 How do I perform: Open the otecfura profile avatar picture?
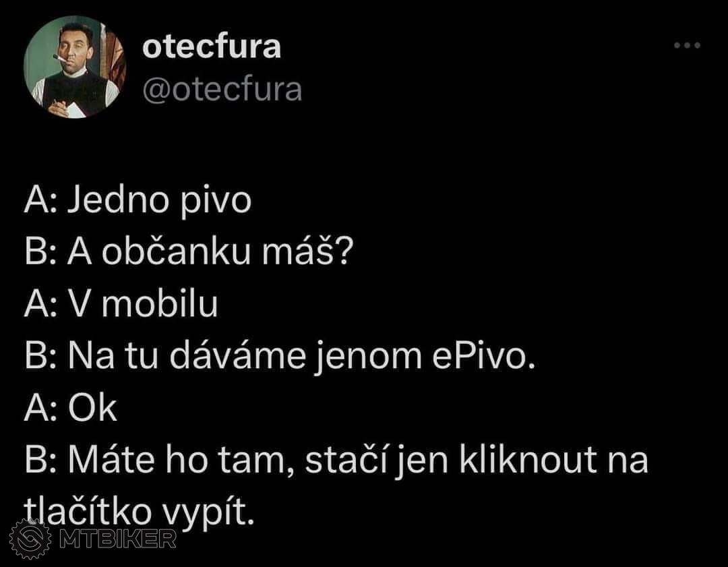[75, 67]
